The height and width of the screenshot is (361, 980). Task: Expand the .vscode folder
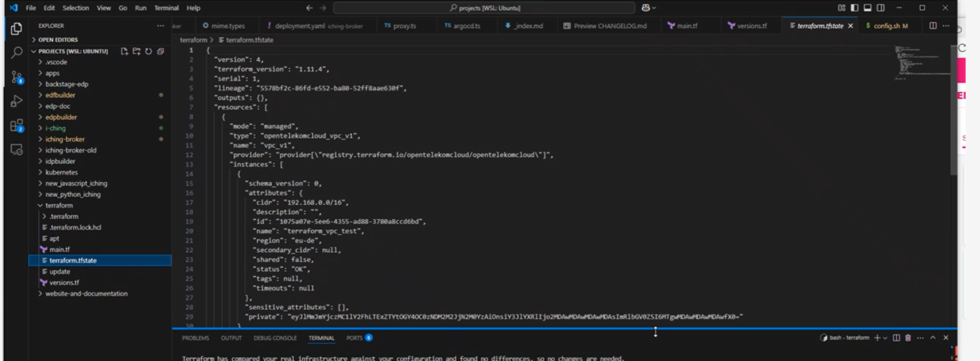pyautogui.click(x=56, y=62)
